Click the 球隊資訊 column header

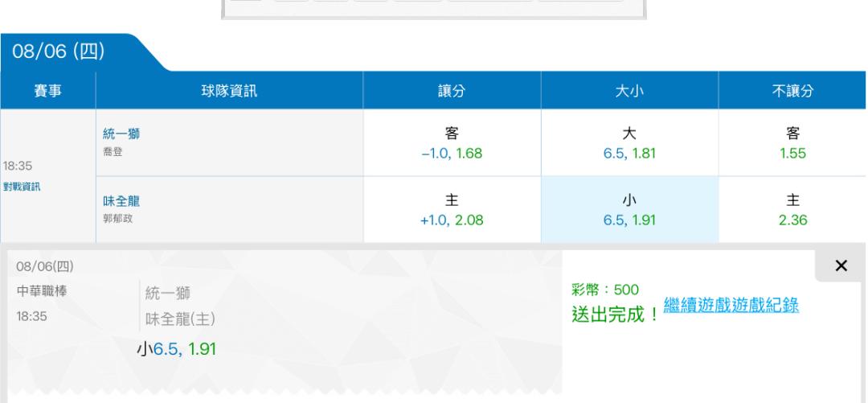tap(229, 90)
